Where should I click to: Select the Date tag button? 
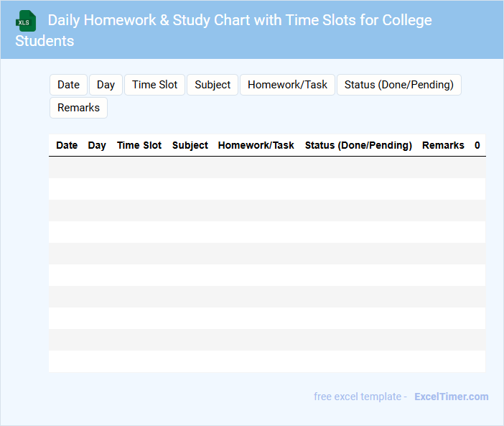tap(68, 85)
